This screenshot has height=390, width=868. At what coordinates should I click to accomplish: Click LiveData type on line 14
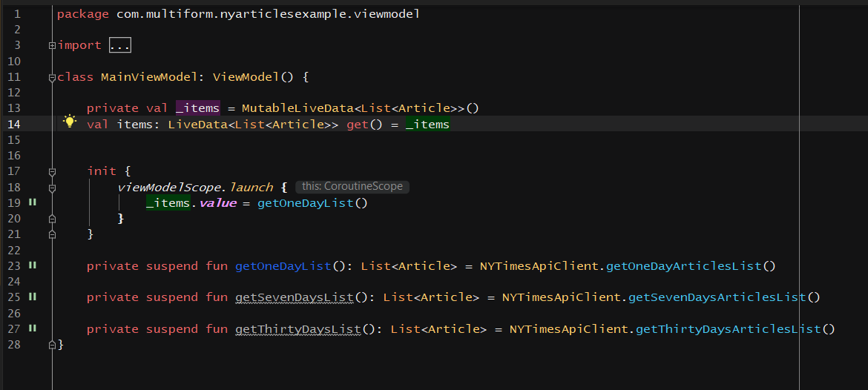[x=197, y=125]
